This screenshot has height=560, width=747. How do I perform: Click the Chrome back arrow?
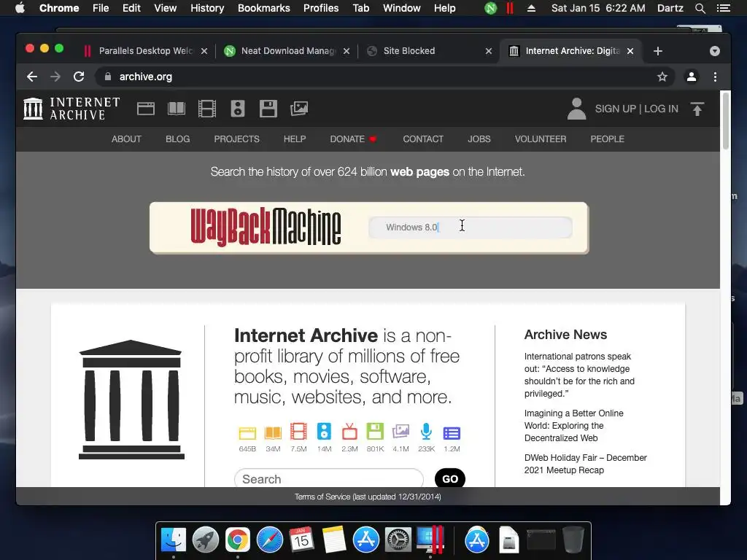pos(32,77)
